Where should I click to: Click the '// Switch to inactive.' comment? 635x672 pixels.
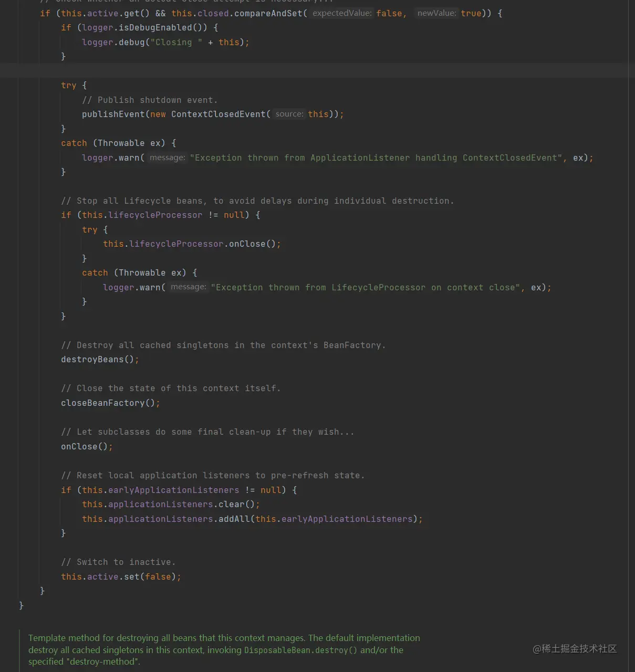point(118,562)
